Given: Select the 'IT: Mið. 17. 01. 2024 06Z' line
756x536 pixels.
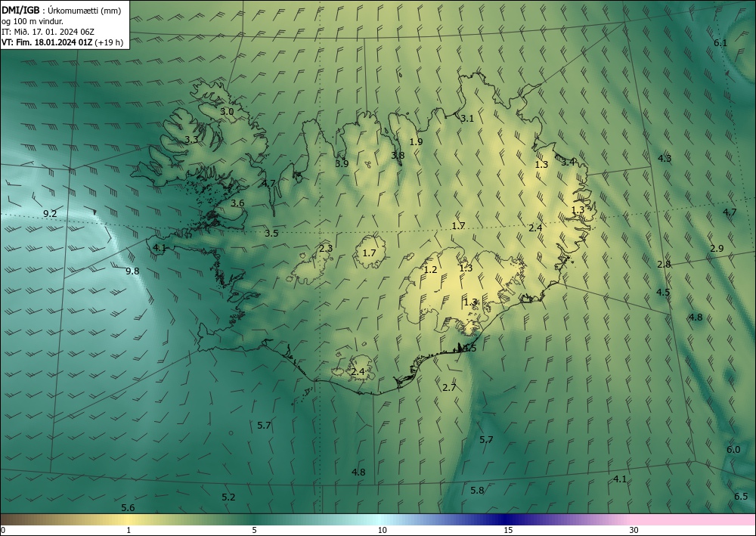Looking at the screenshot, I should coord(48,32).
